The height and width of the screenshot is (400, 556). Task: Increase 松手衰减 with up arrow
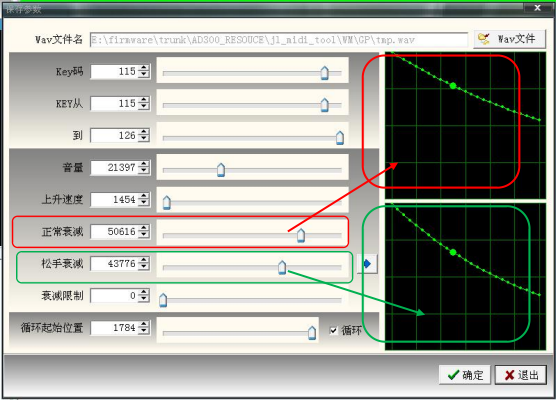click(143, 260)
